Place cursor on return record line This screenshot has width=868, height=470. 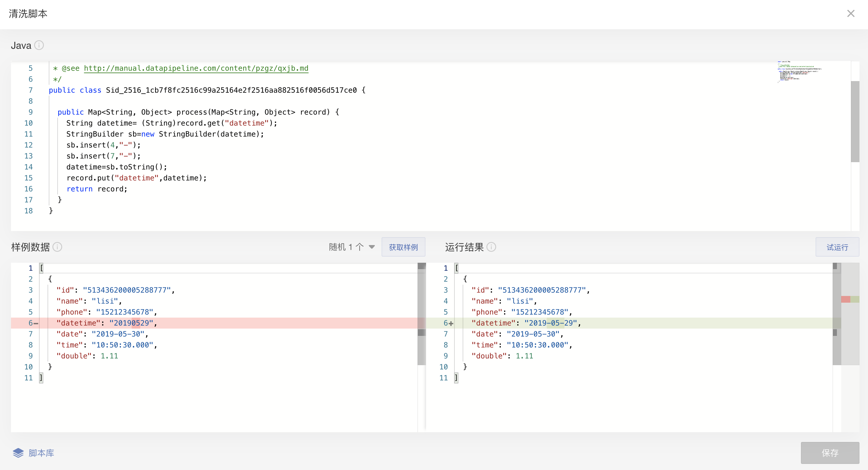97,189
